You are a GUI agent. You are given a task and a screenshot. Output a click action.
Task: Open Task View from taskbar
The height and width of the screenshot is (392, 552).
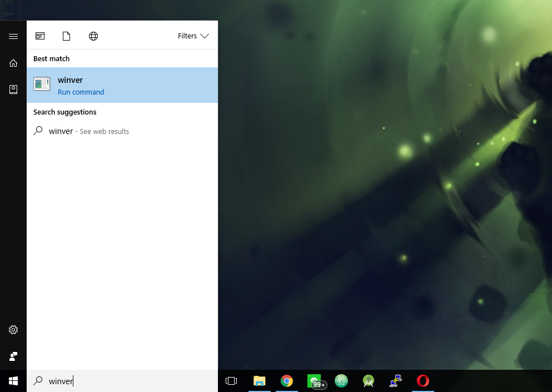point(231,381)
